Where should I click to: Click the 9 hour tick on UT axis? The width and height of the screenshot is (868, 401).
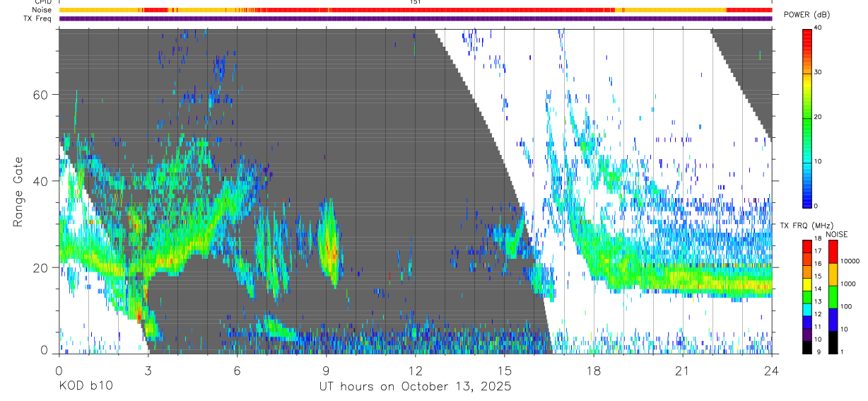coord(327,370)
